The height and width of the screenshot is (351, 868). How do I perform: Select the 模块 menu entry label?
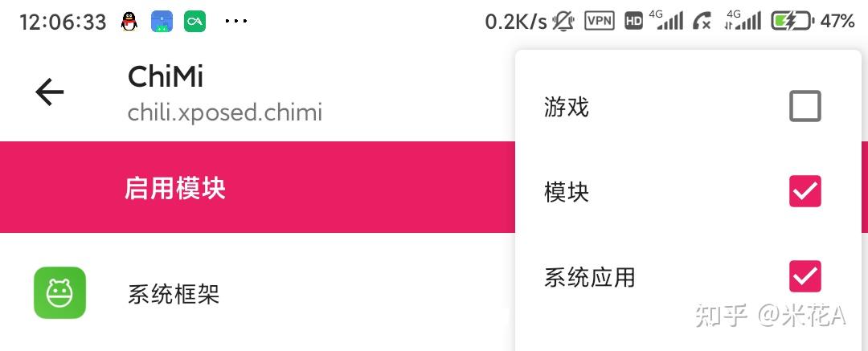point(567,192)
